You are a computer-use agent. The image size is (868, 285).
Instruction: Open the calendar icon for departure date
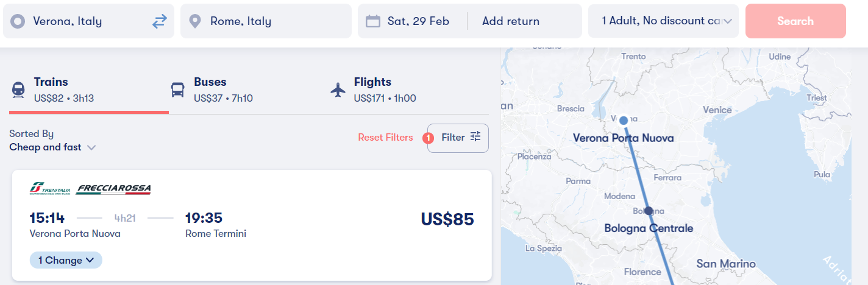pyautogui.click(x=373, y=21)
